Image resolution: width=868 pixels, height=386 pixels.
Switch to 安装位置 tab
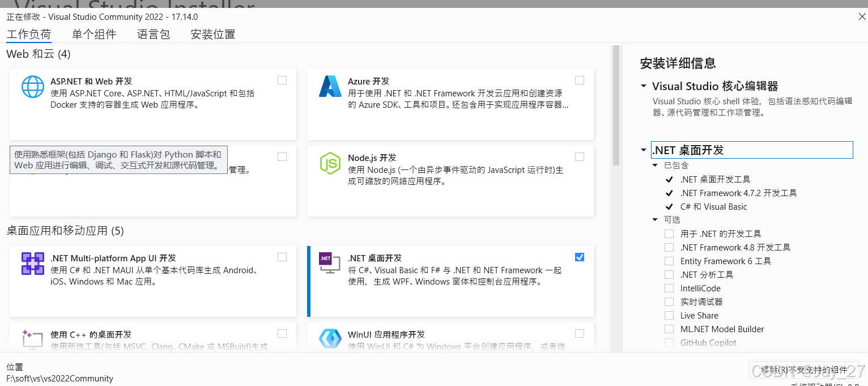pos(213,34)
